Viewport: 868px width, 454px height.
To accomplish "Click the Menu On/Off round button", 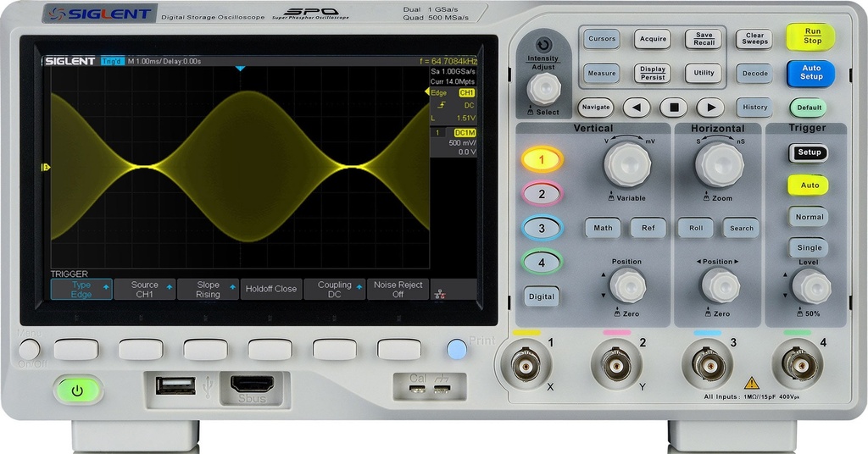I will click(x=30, y=350).
